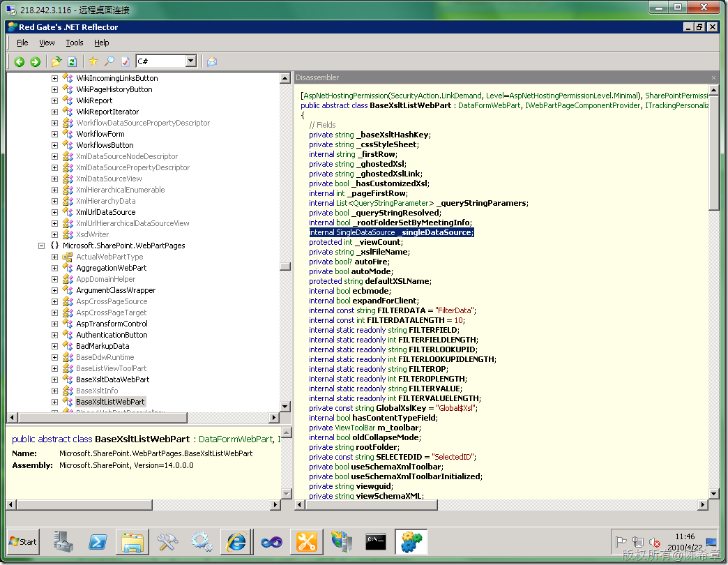This screenshot has width=728, height=565.
Task: Click the green Forward navigation arrow
Action: pos(36,61)
